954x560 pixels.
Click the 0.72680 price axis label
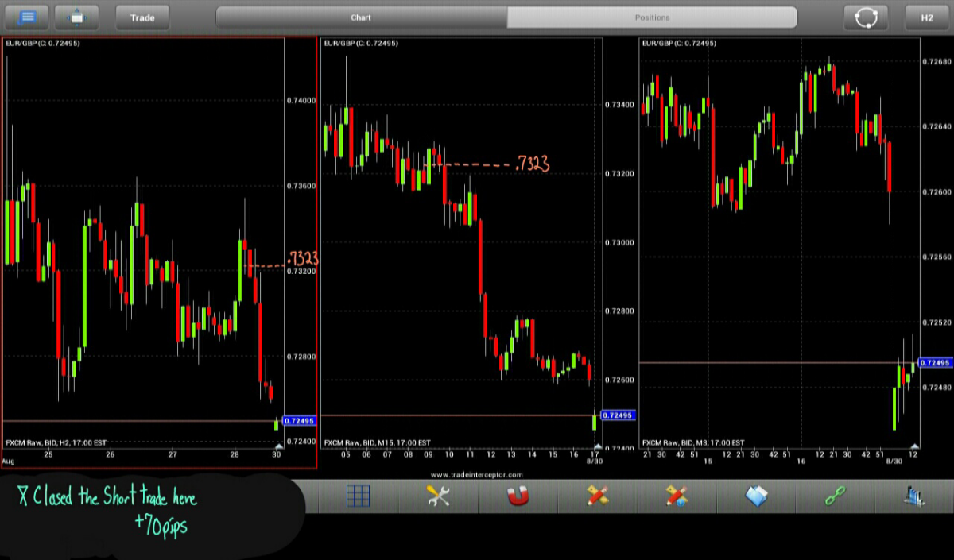point(937,61)
